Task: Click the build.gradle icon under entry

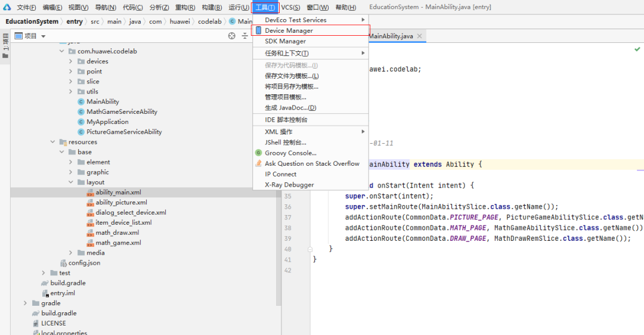Action: 45,283
